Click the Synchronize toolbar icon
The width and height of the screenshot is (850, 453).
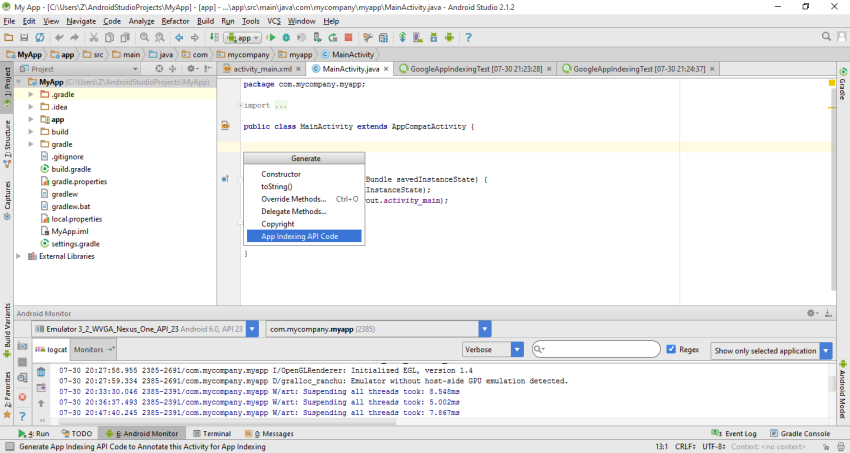[x=40, y=37]
